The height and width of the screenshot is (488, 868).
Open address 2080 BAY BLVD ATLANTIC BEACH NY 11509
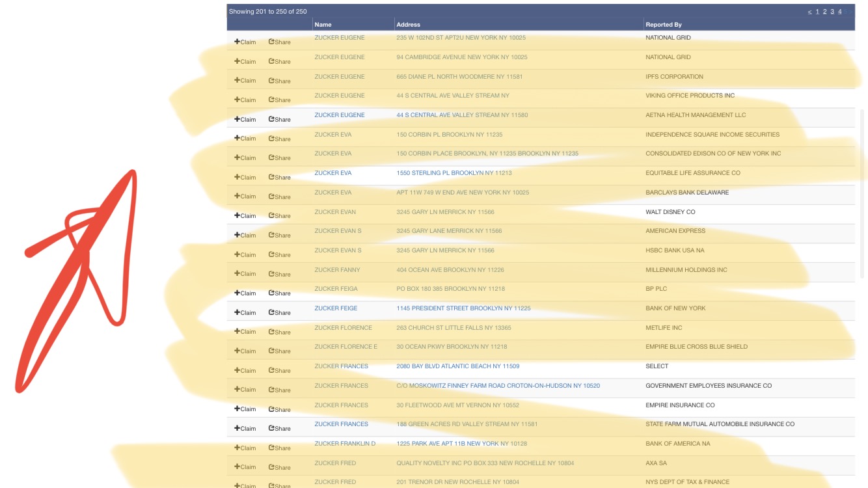pyautogui.click(x=458, y=366)
